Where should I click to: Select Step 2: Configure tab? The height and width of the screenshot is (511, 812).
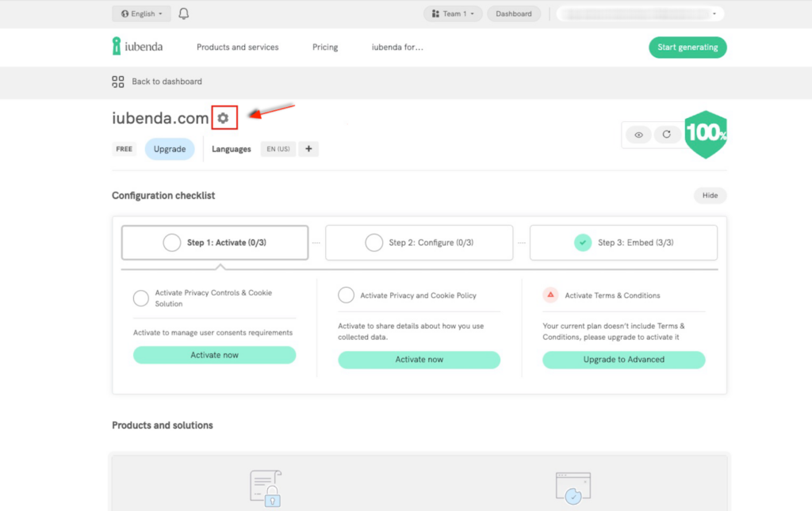(419, 242)
